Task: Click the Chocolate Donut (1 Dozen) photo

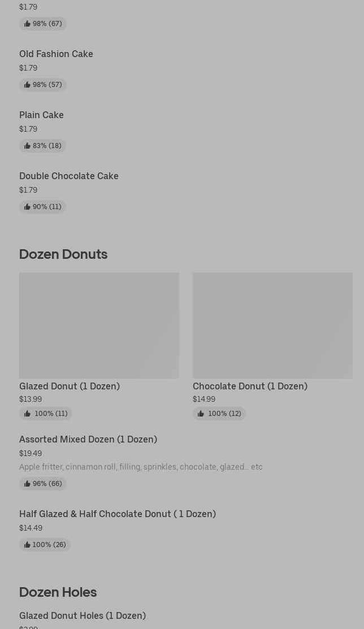Action: point(272,326)
